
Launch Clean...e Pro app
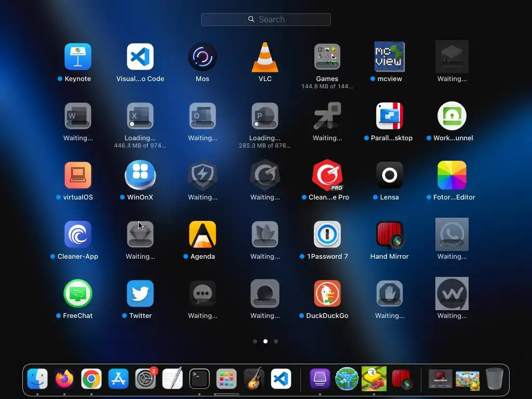[327, 175]
